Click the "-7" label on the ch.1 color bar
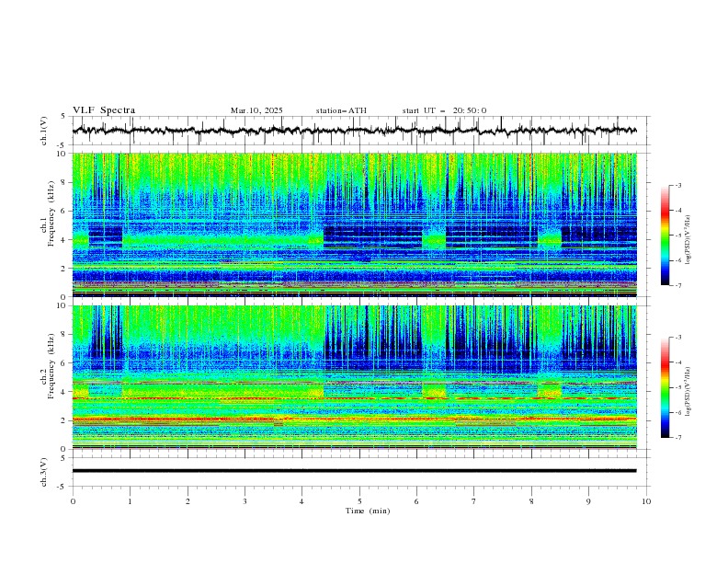728x563 pixels. coord(677,285)
